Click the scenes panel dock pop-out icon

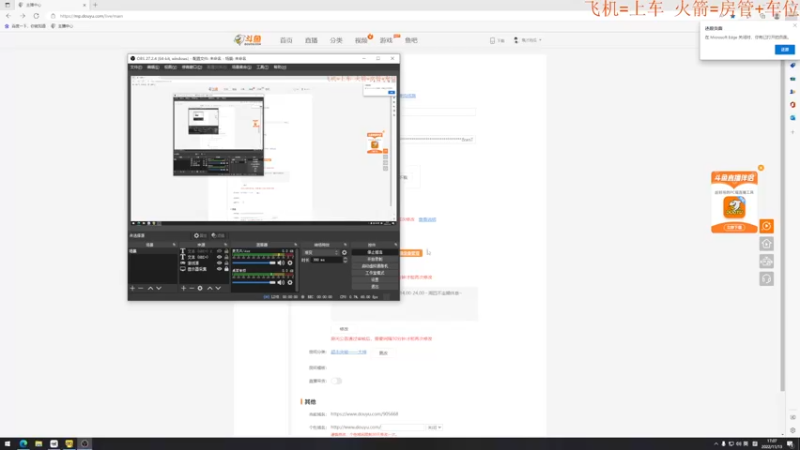pos(174,245)
